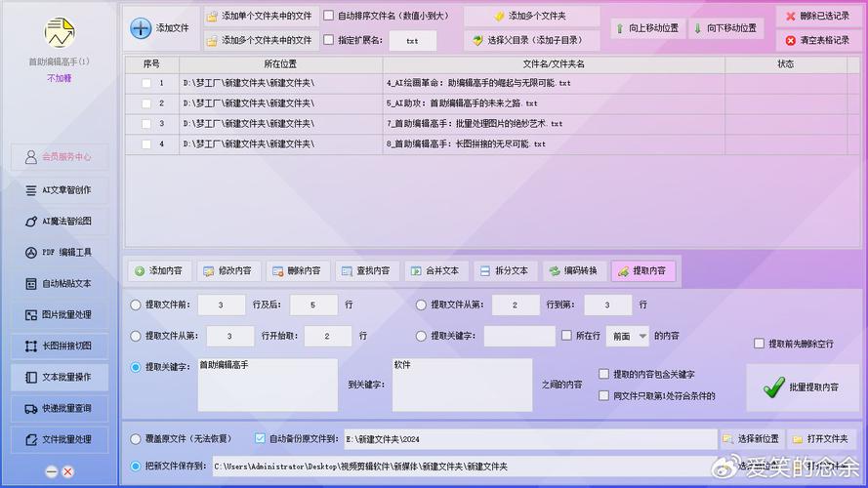The image size is (868, 488).
Task: Click 选择父目录（添加子目录）button
Action: pos(531,40)
